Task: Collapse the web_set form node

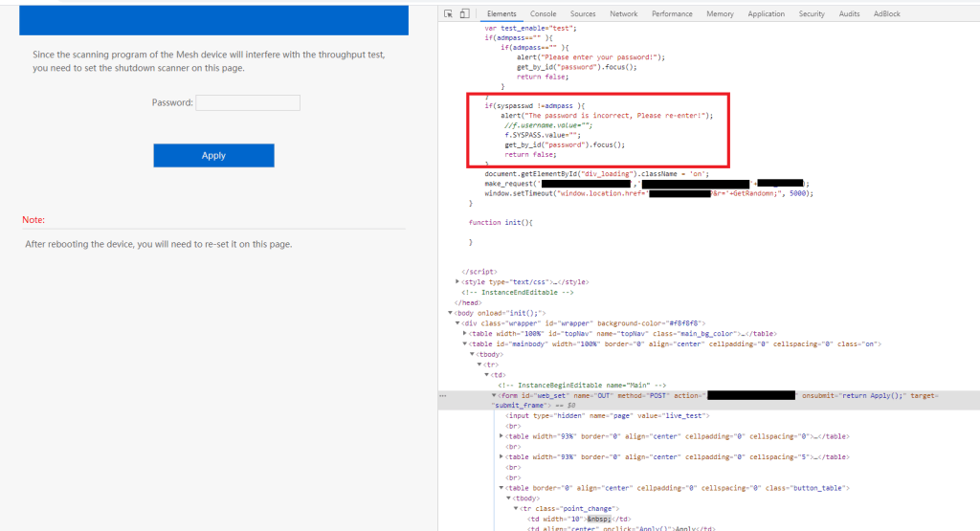Action: tap(495, 395)
